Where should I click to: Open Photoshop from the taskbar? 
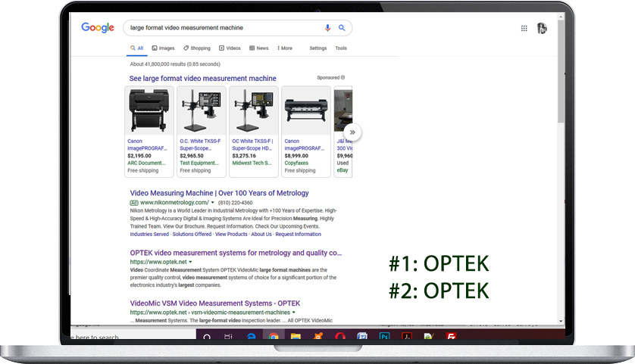click(384, 336)
